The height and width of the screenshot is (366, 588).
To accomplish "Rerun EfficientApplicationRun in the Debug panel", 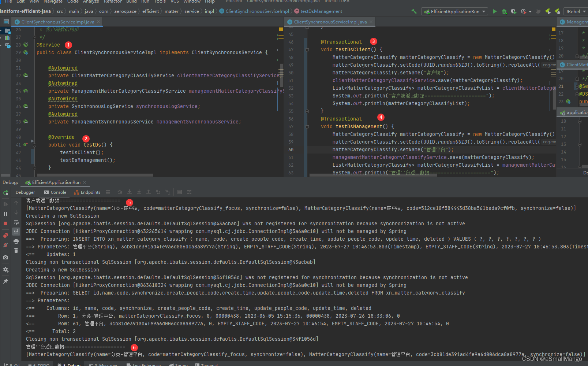I will 5,193.
